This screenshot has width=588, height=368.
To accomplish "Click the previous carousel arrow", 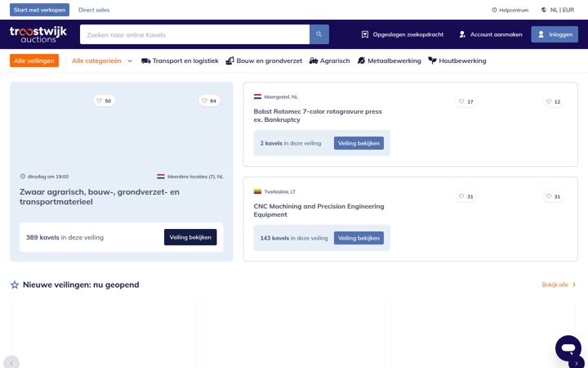I will [11, 363].
